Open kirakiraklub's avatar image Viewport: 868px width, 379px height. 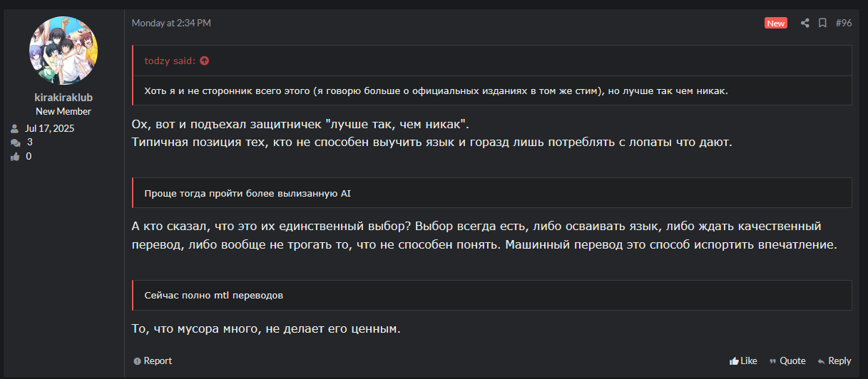tap(63, 51)
